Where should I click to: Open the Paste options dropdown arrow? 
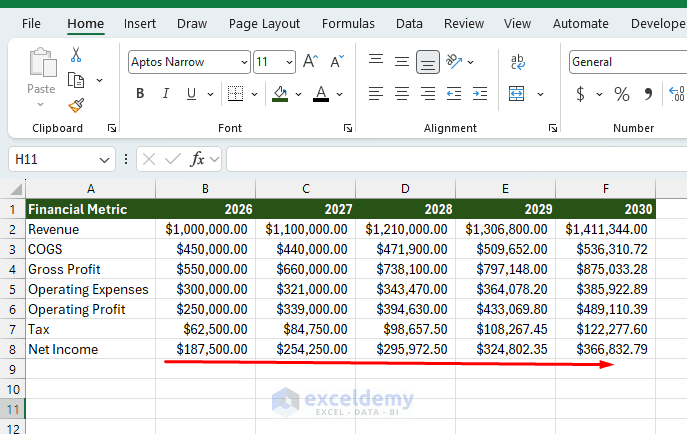(x=40, y=104)
